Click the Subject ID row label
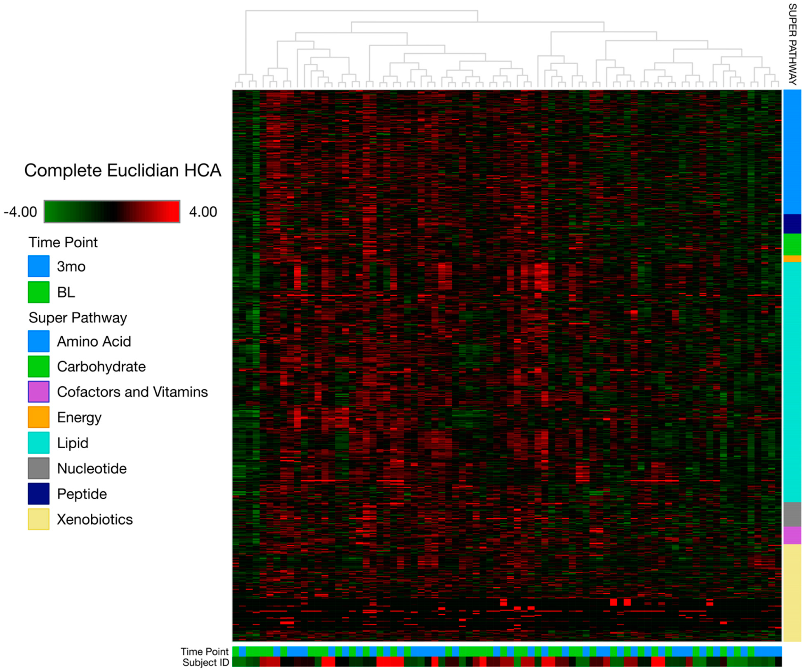 [x=205, y=662]
